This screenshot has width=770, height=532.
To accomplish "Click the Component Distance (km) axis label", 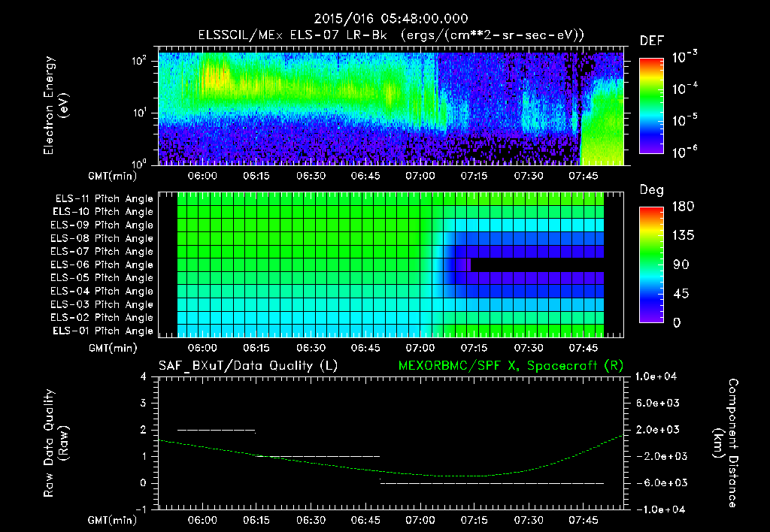I will 726,443.
